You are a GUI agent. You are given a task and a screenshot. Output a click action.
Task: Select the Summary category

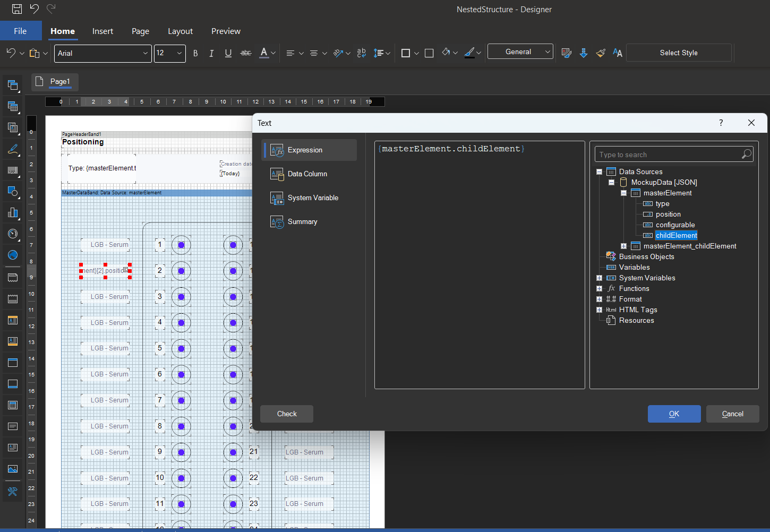(309, 222)
